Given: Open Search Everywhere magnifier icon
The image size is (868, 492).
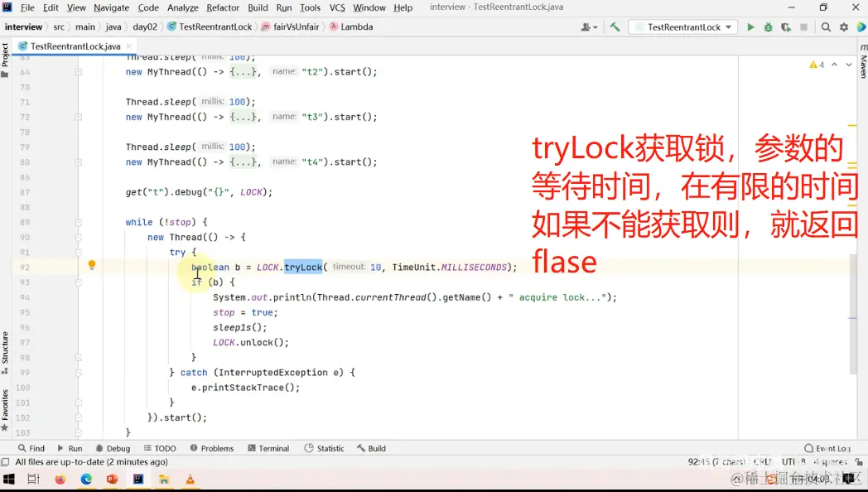Looking at the screenshot, I should 826,27.
